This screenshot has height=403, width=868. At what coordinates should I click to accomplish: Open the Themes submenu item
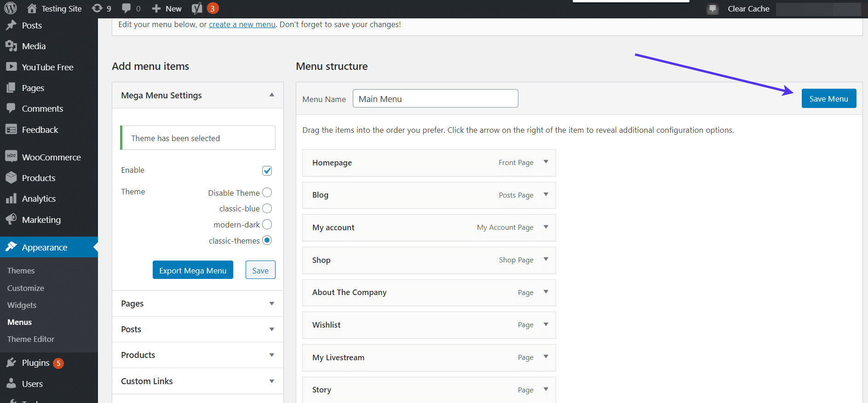21,271
